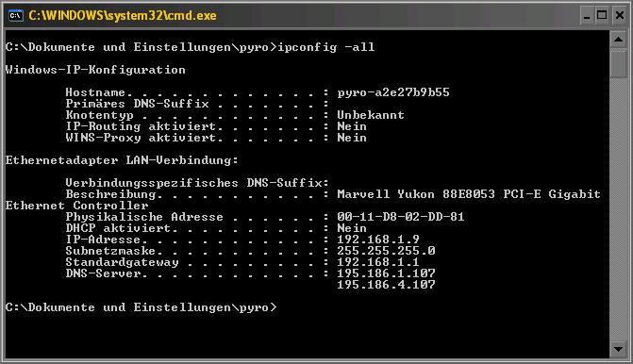The image size is (633, 364).
Task: Click the Ethernetadapter LAN-Verbindung heading
Action: coord(122,160)
